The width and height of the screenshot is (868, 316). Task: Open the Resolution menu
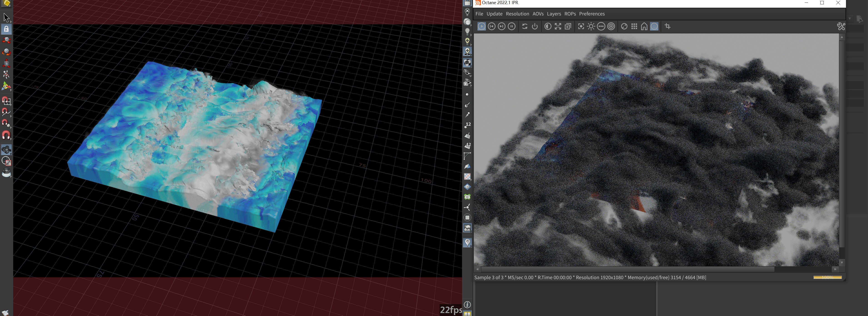coord(517,14)
